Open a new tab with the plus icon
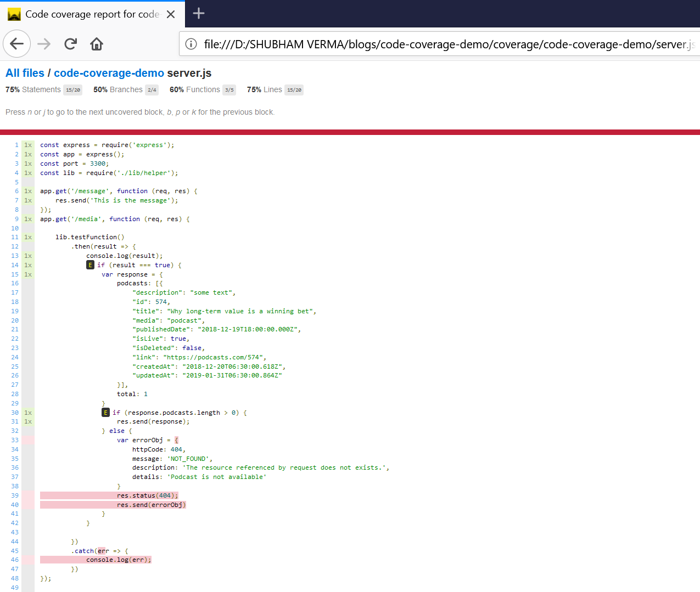This screenshot has width=700, height=592. [x=199, y=14]
